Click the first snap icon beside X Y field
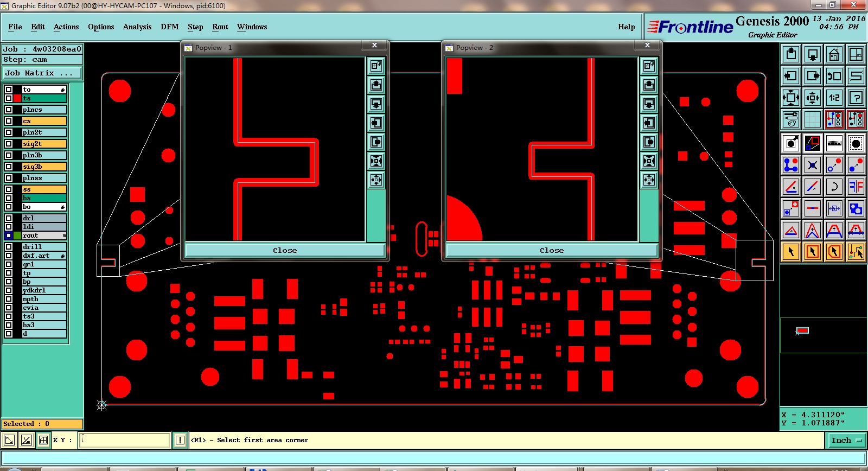This screenshot has height=471, width=868. point(9,440)
